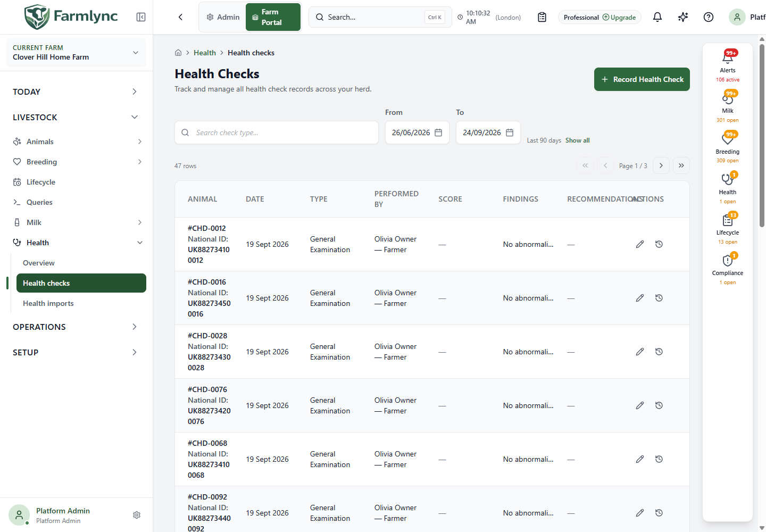Click the page vertical scrollbar
The image size is (766, 532).
coord(762,136)
